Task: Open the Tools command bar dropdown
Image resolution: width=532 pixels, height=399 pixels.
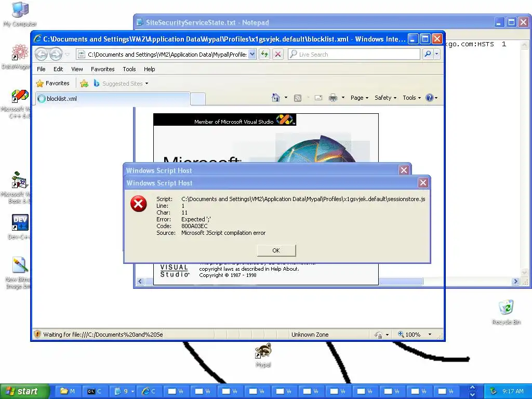Action: point(411,98)
